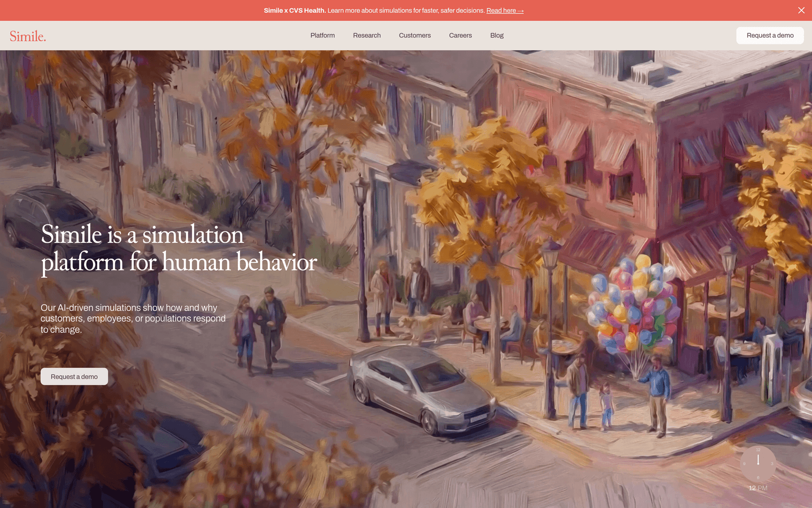Open the Customers nav item

pyautogui.click(x=415, y=35)
